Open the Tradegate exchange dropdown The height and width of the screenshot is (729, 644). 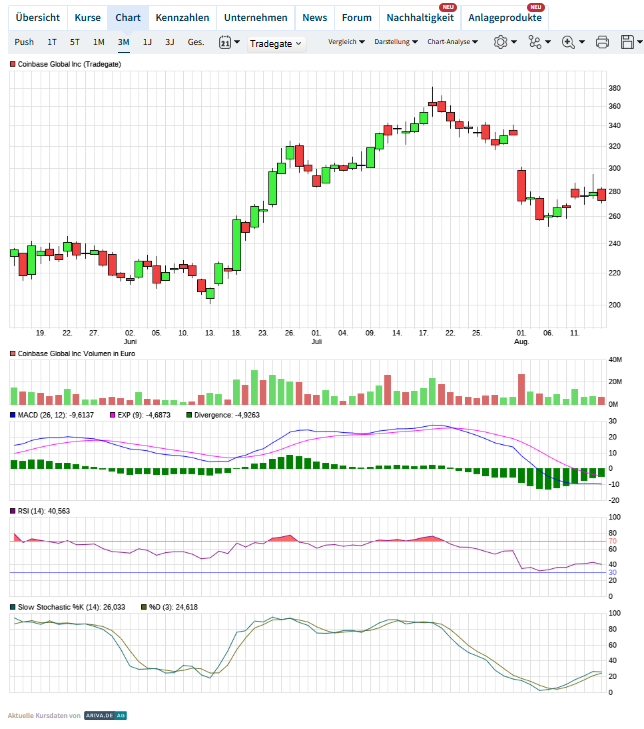click(x=276, y=44)
